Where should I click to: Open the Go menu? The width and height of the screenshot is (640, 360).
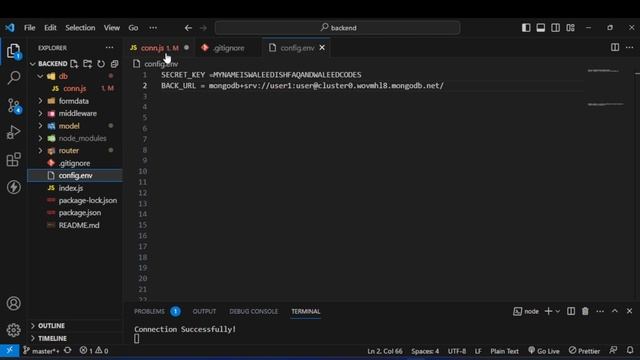point(133,28)
